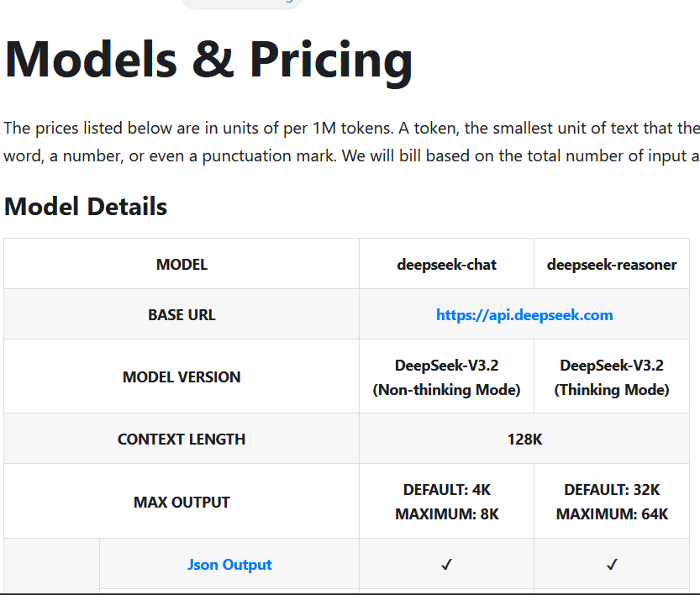Image resolution: width=700 pixels, height=595 pixels.
Task: Select the DeepSeek-V3.2 Thinking Mode cell
Action: 612,377
